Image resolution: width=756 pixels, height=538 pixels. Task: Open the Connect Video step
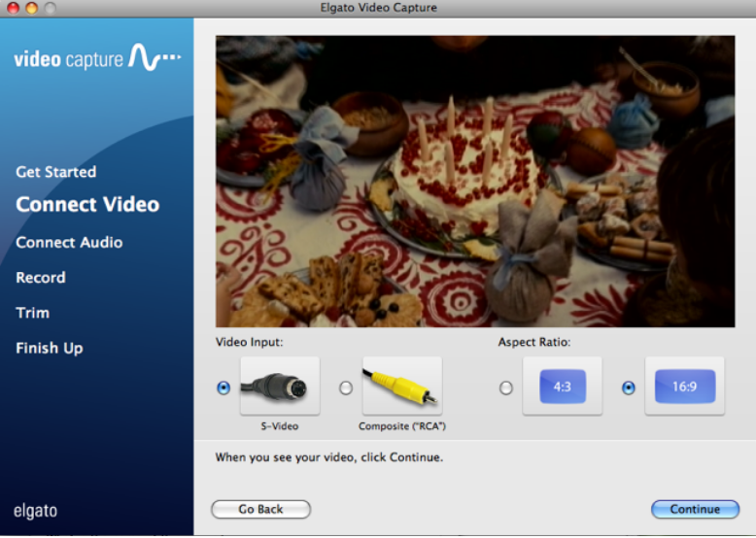pyautogui.click(x=87, y=205)
